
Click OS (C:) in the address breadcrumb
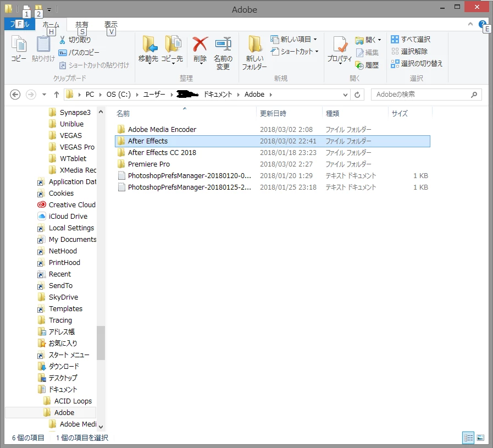tap(119, 95)
